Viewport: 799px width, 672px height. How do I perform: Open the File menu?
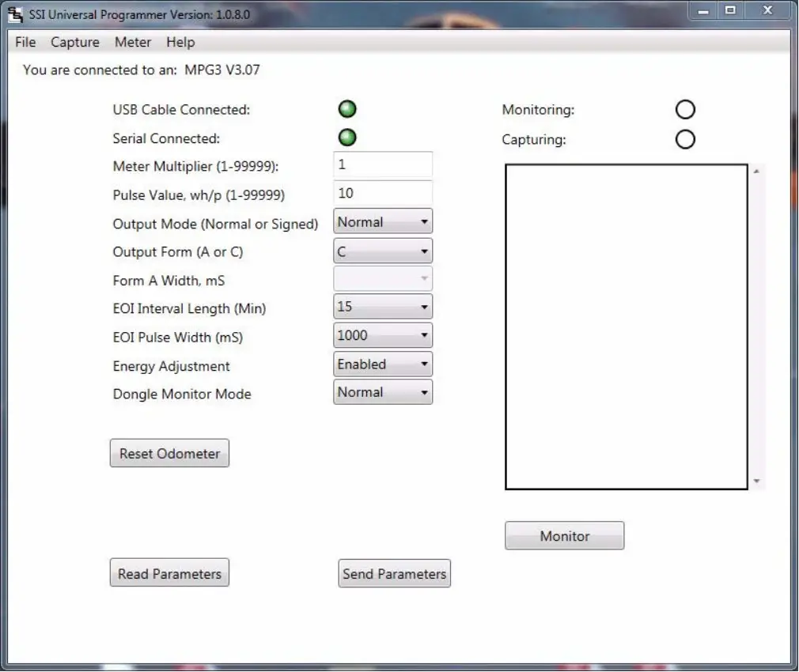click(25, 43)
